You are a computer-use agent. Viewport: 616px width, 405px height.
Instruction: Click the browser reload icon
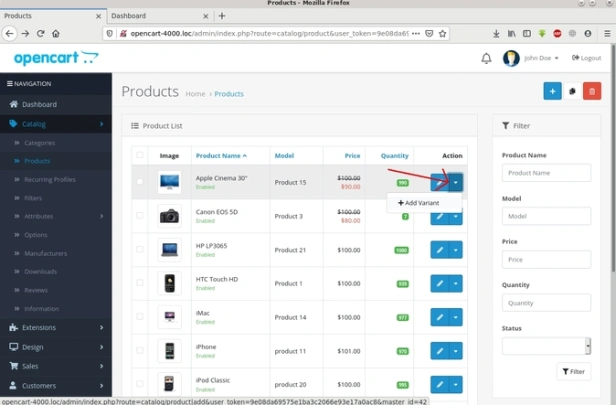40,33
